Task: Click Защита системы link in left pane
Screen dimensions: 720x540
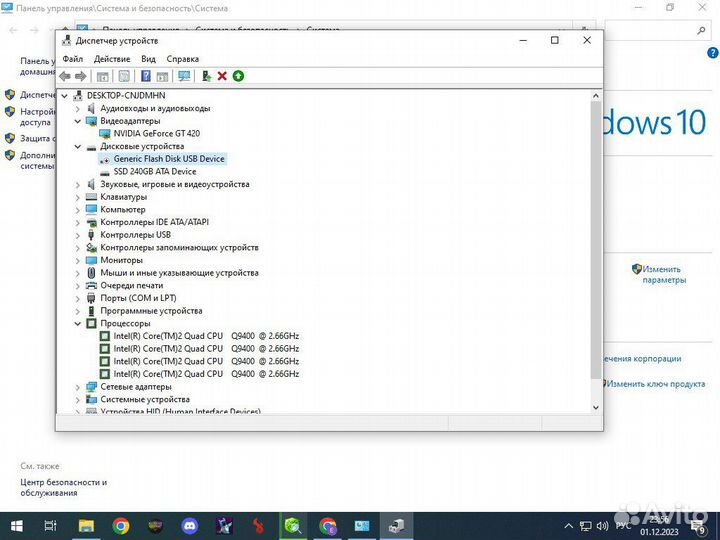Action: point(38,138)
